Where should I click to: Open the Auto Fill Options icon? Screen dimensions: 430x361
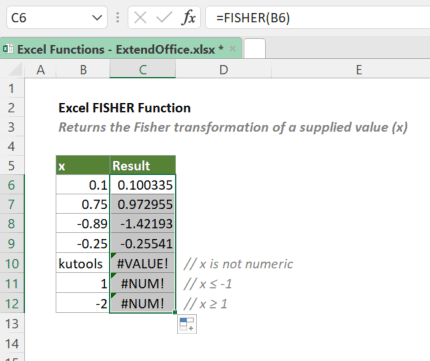pos(187,324)
